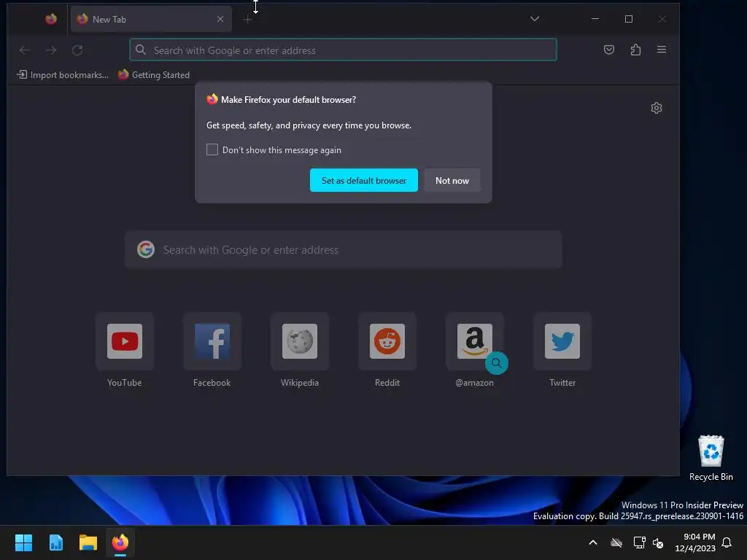
Task: Open Firefox View pinned tab icon
Action: [x=51, y=19]
